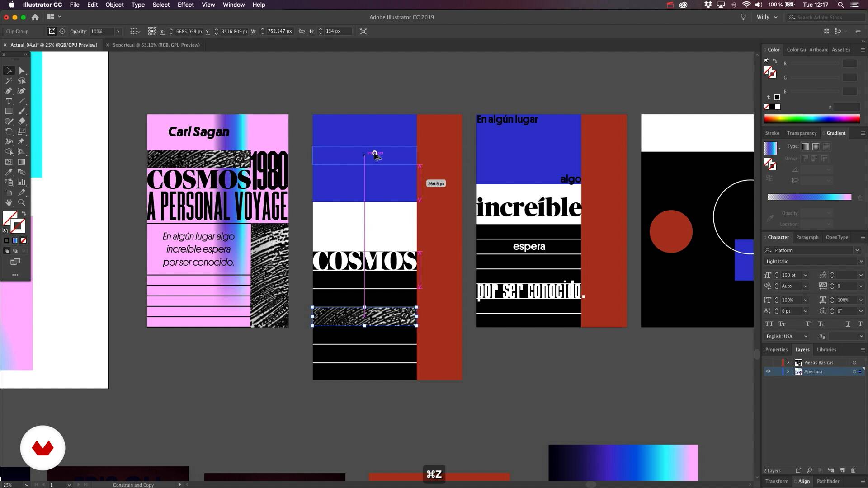Open the gradient preset dropdown arrow
This screenshot has width=868, height=488.
[779, 148]
